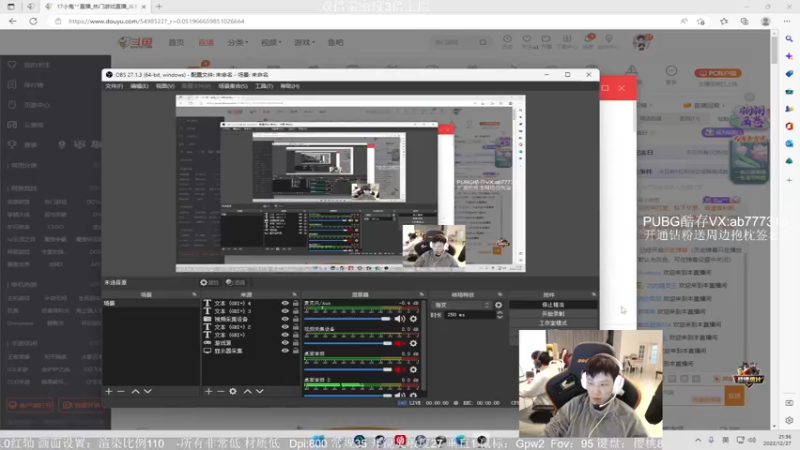Open Edge sidebar search icon
This screenshot has height=450, width=800.
point(789,39)
